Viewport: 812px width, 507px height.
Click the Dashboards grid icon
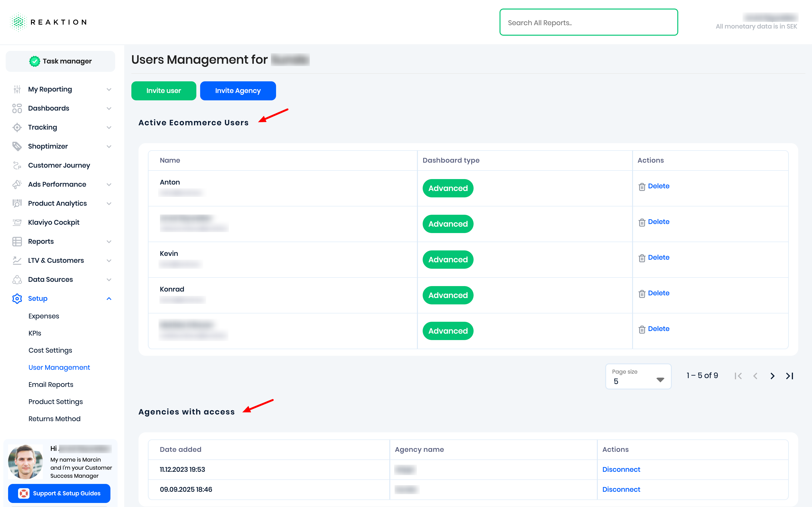pos(17,108)
